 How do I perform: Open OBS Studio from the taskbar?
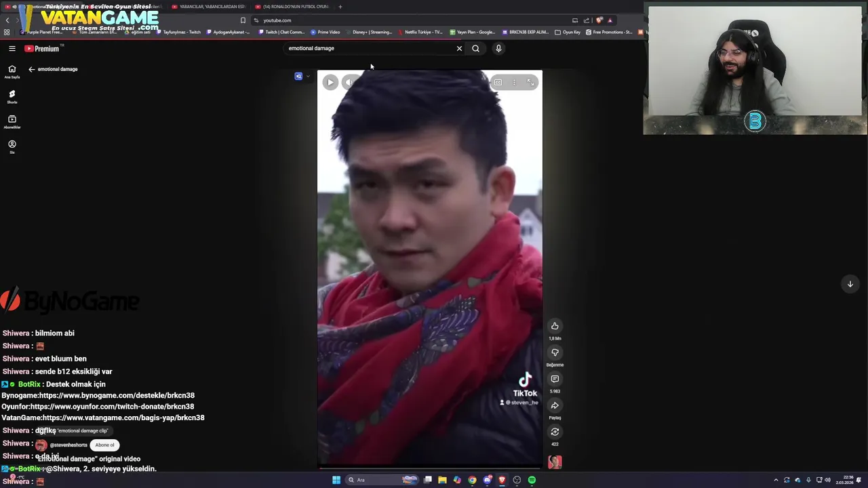click(x=517, y=480)
